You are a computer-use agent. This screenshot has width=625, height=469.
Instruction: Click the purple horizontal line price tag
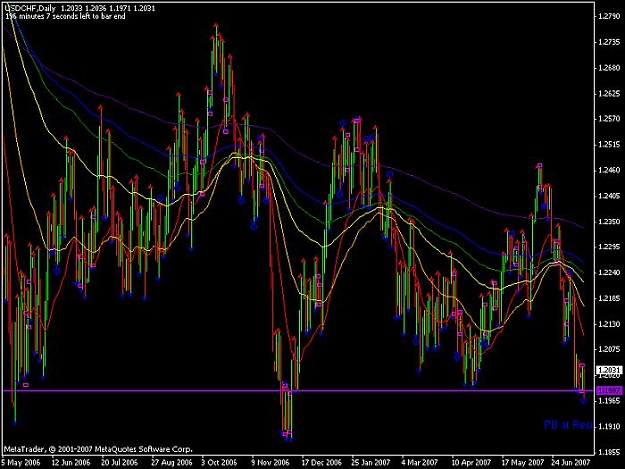pos(609,391)
